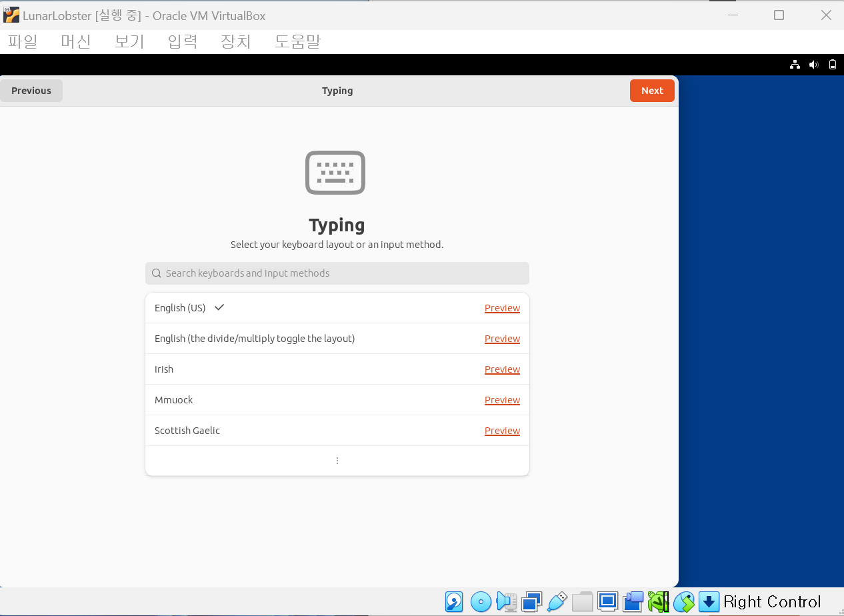Open the 보기 menu
The height and width of the screenshot is (616, 844).
[x=129, y=41]
